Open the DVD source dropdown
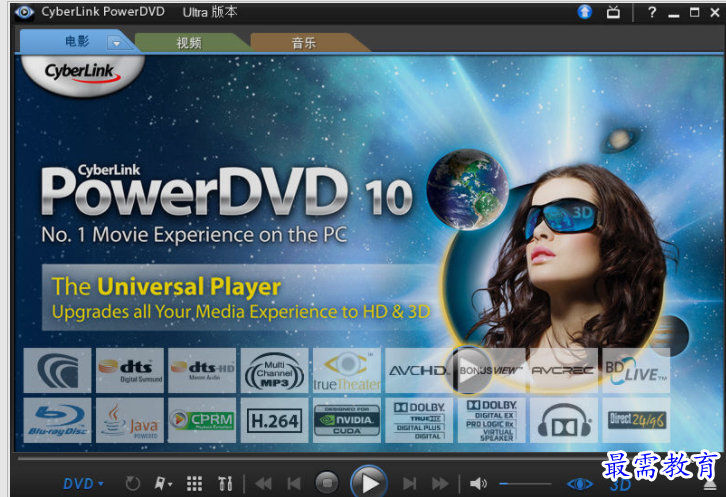The image size is (726, 497). point(83,484)
